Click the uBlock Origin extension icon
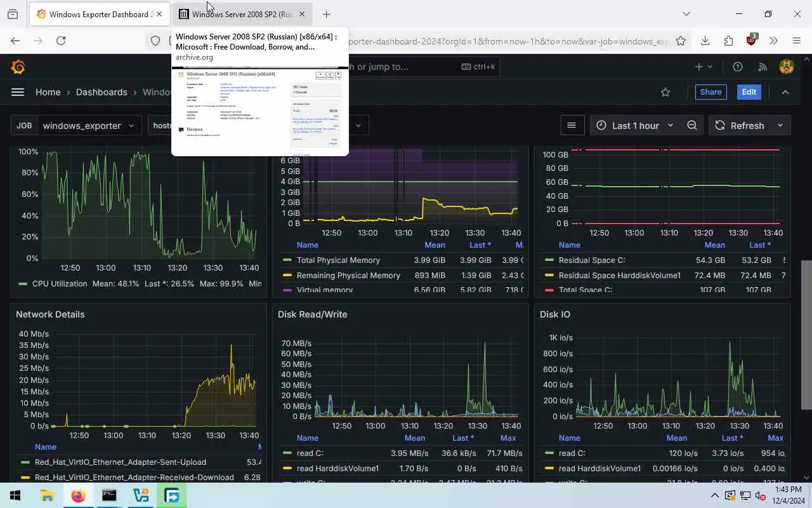This screenshot has width=812, height=508. [x=752, y=40]
